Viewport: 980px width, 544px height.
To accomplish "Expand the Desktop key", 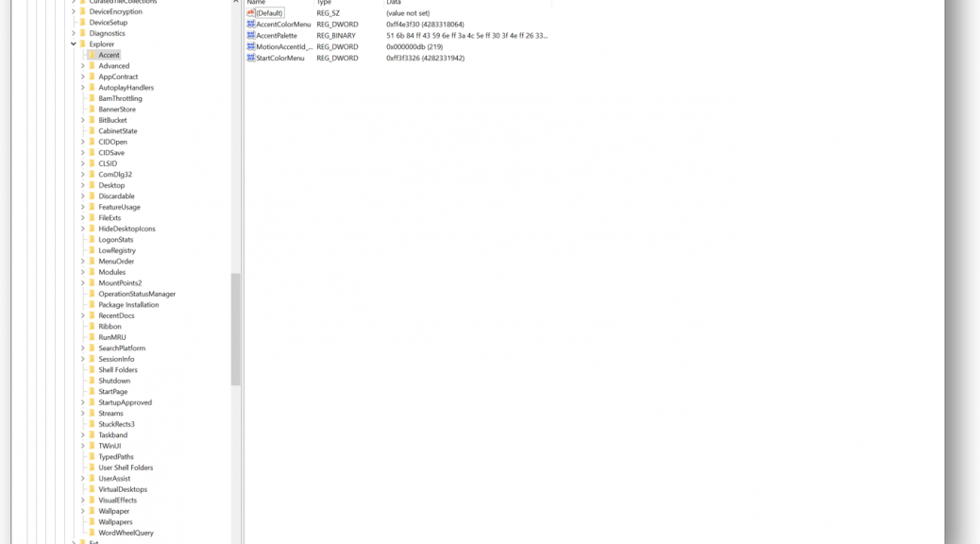I will (x=83, y=185).
